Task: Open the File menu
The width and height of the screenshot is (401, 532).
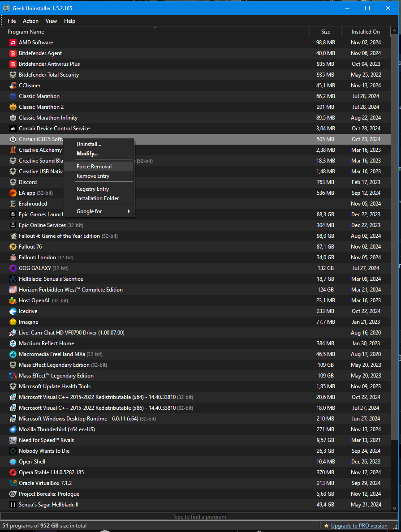Action: [x=12, y=21]
